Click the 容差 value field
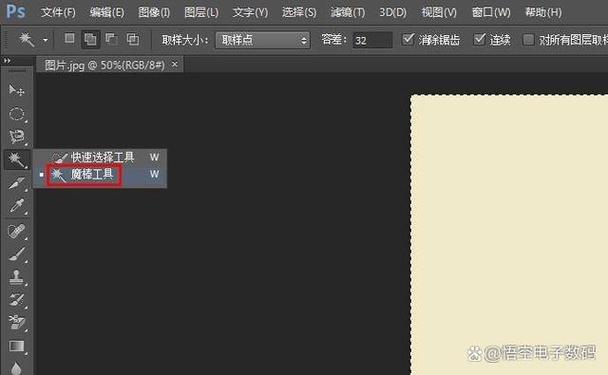This screenshot has height=375, width=608. click(372, 40)
